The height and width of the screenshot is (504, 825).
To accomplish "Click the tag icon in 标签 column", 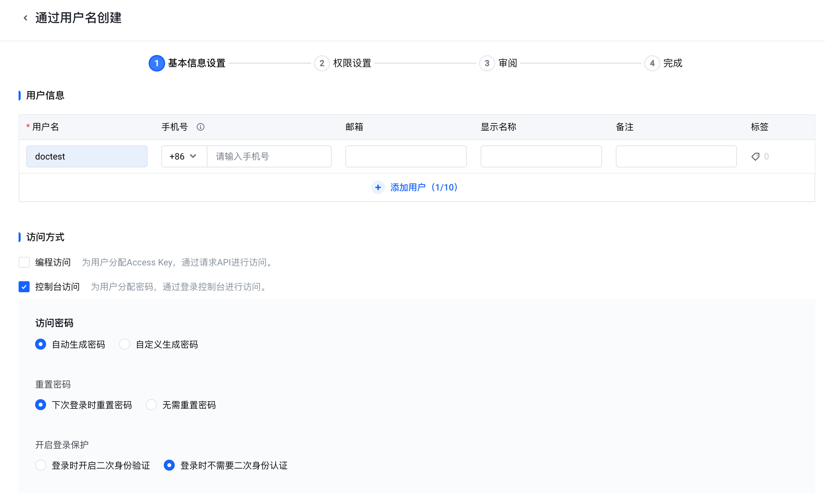I will [755, 157].
